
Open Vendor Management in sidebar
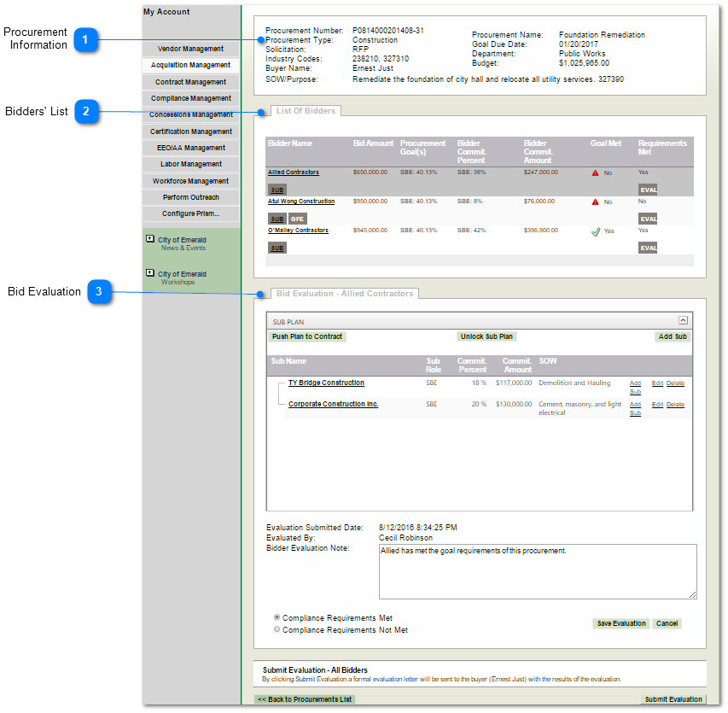190,49
